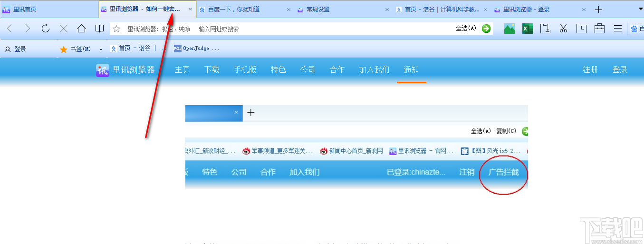
Task: Click the 里讯浏览器 logo on the page
Action: click(x=125, y=70)
